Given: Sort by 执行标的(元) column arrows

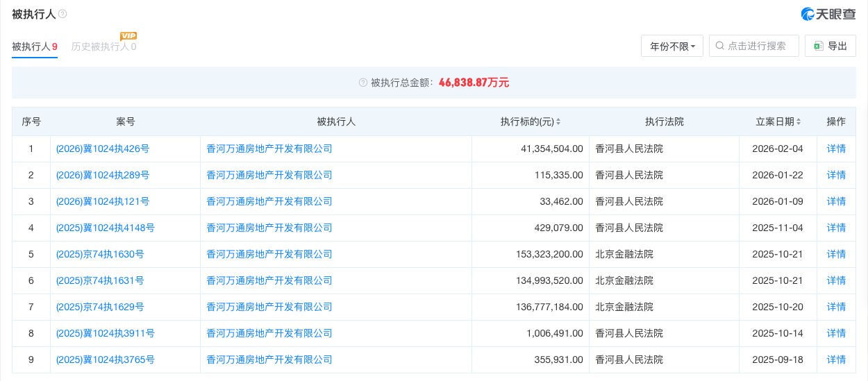Looking at the screenshot, I should [558, 122].
